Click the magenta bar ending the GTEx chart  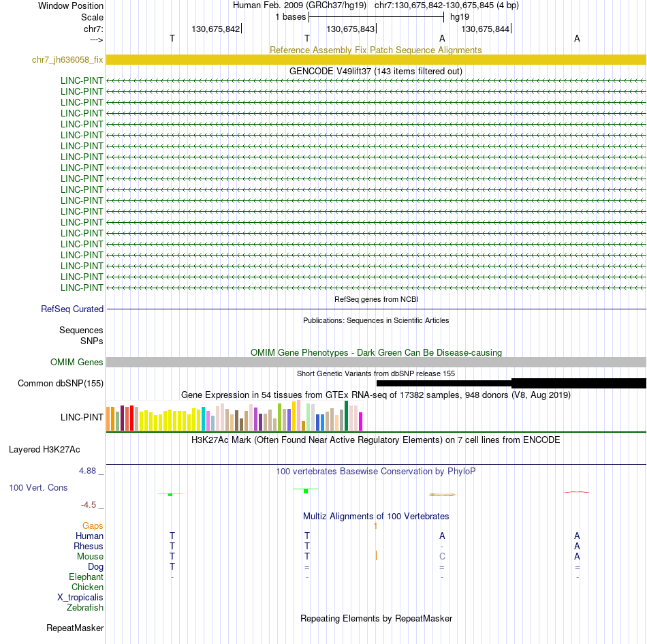pos(361,421)
